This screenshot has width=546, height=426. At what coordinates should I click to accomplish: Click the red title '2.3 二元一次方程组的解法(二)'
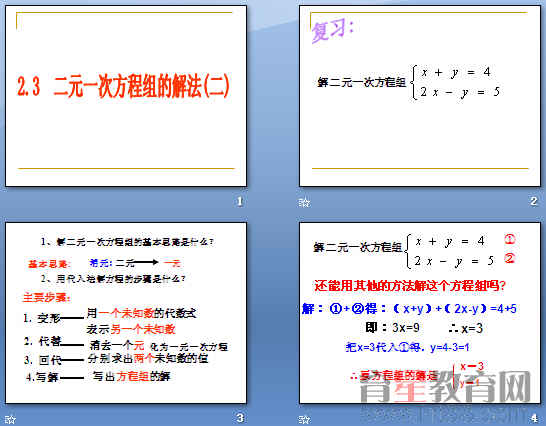click(x=123, y=85)
